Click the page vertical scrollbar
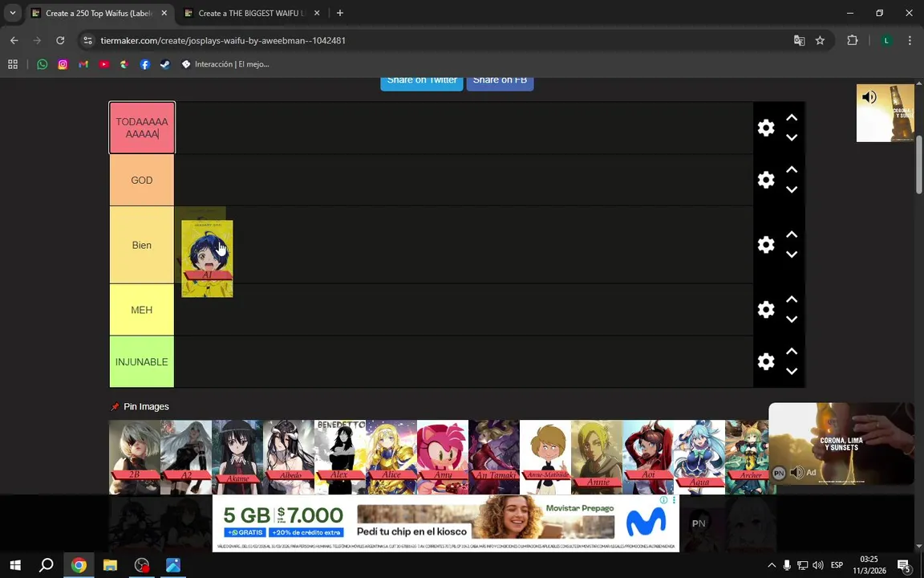This screenshot has width=924, height=578. pyautogui.click(x=919, y=165)
